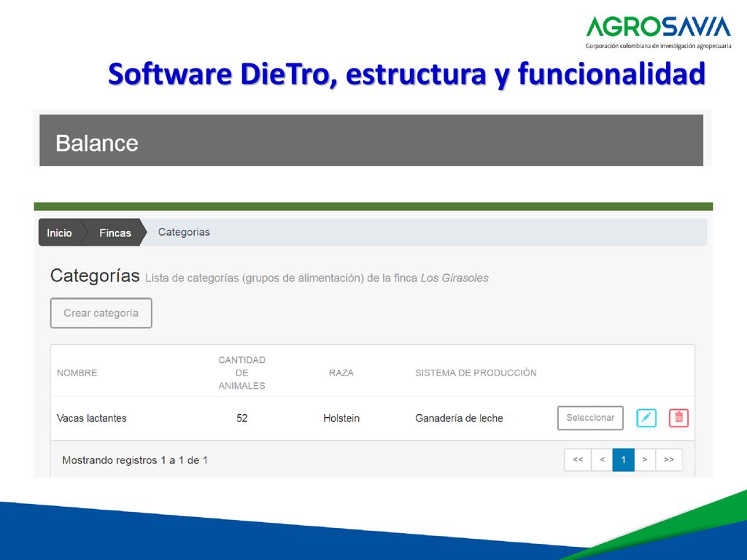Viewport: 747px width, 560px height.
Task: Click the Holstein breed cell
Action: coord(341,418)
